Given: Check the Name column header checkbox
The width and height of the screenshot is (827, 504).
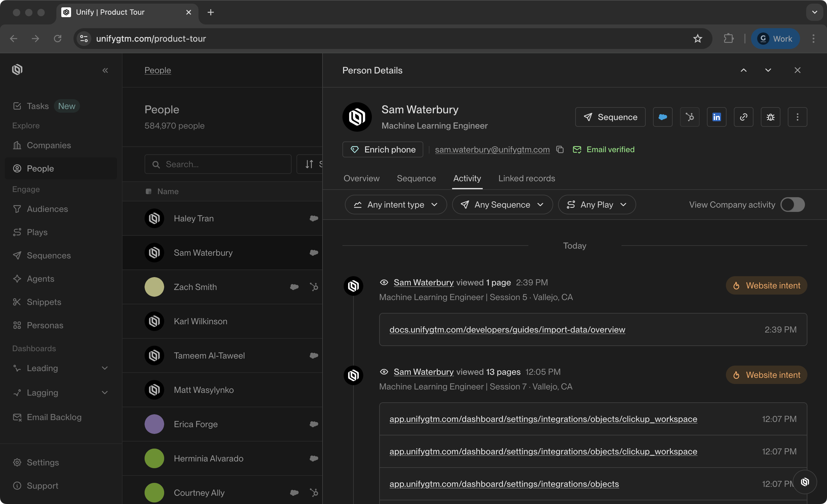Looking at the screenshot, I should (x=149, y=191).
